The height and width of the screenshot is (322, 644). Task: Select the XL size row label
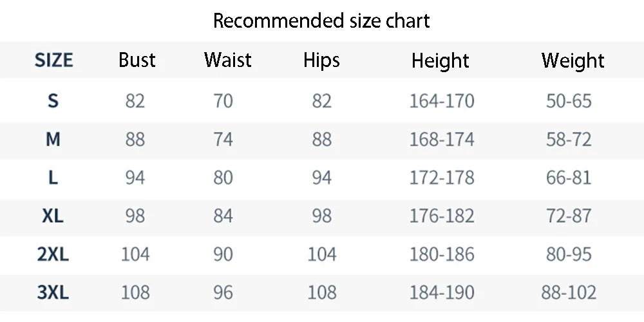pos(53,216)
